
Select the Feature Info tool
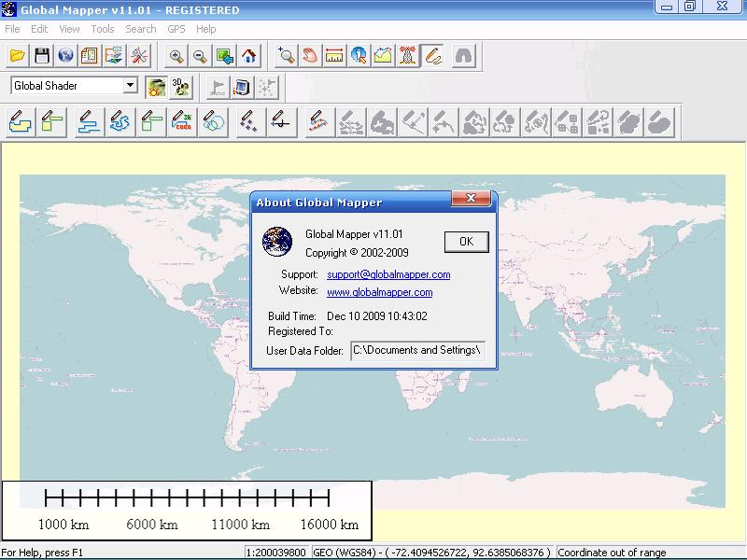pos(359,56)
